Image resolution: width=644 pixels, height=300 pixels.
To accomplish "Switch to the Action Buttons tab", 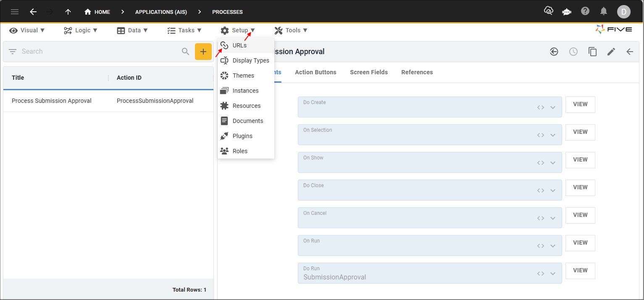I will pos(315,72).
